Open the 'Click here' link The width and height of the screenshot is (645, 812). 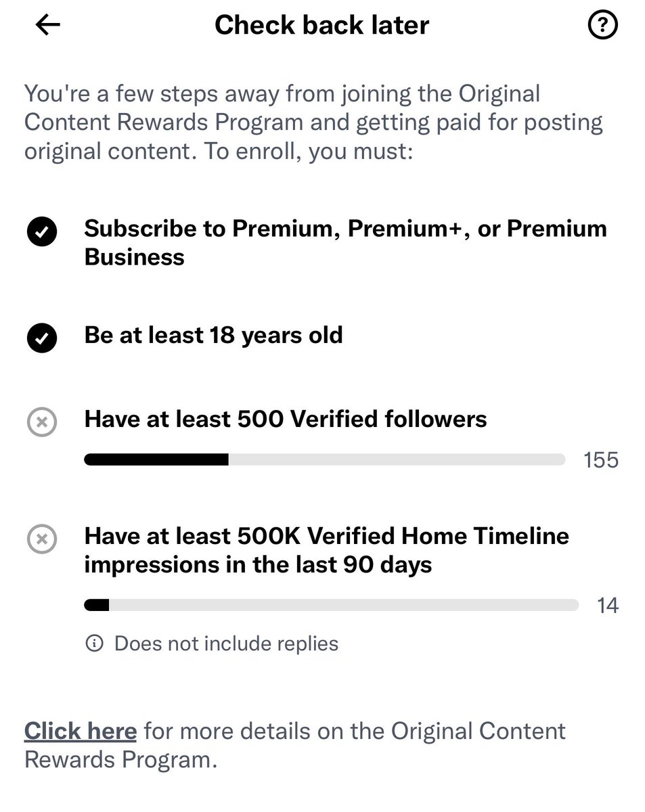81,731
